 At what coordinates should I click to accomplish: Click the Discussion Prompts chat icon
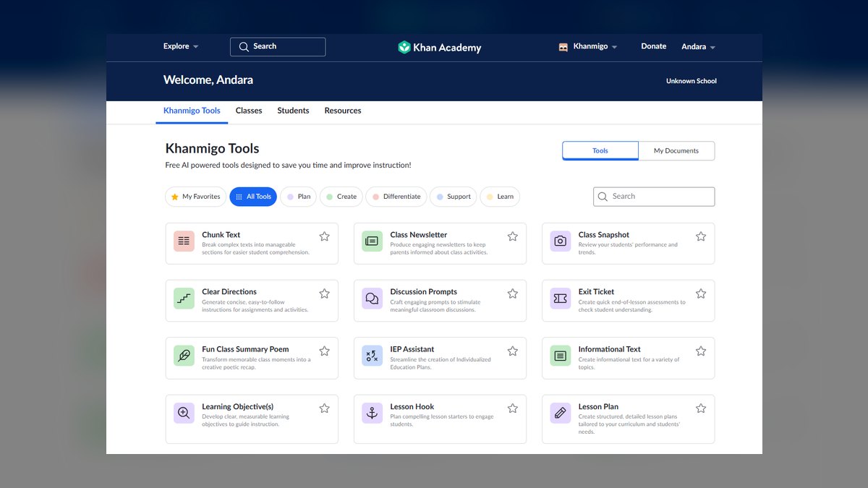point(372,298)
